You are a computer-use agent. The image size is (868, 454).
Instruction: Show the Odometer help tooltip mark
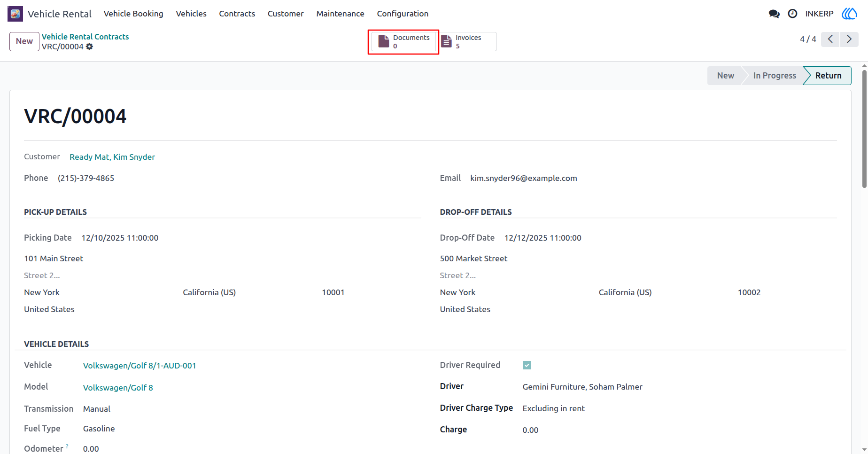point(67,446)
